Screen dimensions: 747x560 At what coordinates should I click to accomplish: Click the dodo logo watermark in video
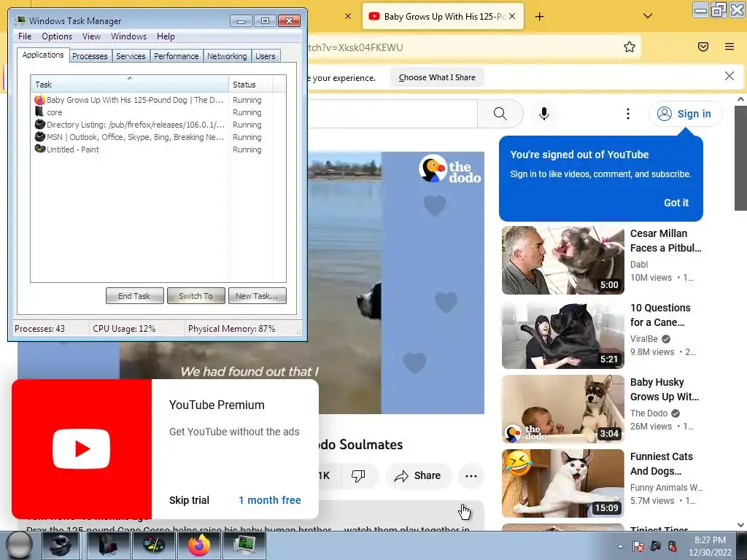[449, 168]
